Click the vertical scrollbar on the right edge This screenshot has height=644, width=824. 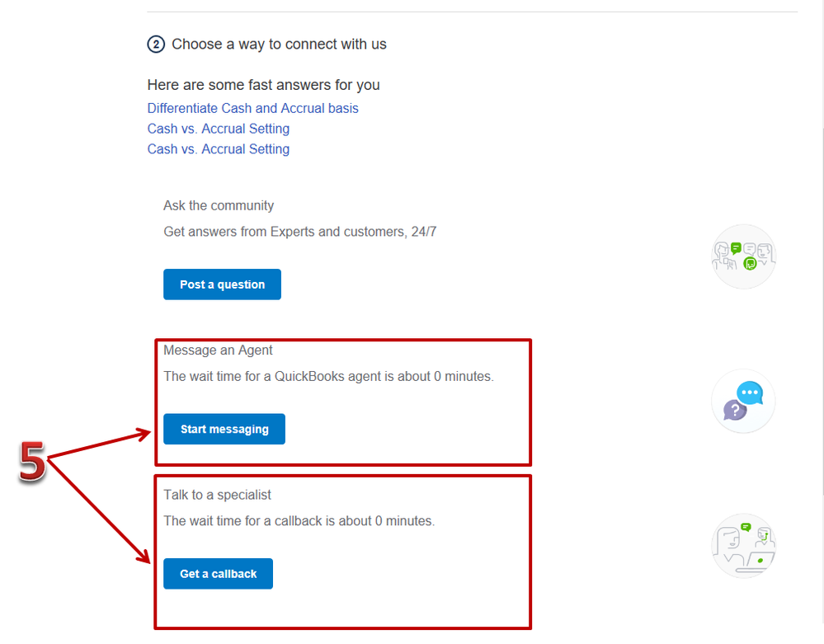click(x=821, y=310)
